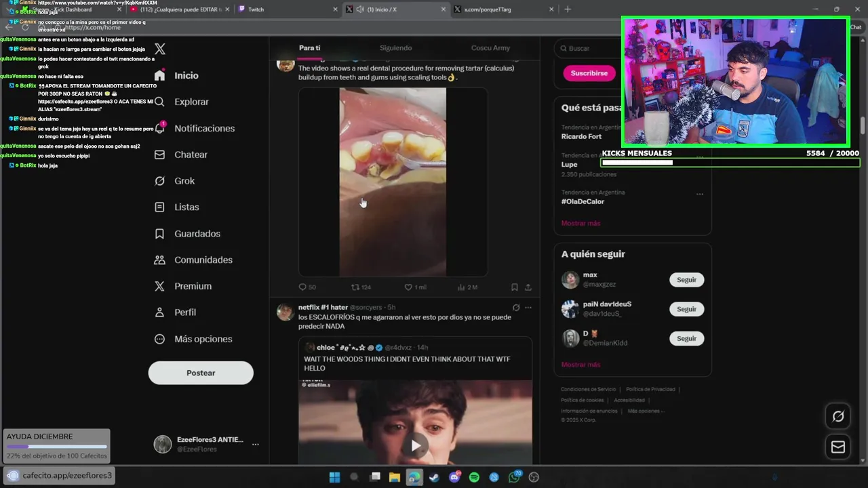Open Windows taskbar search
The width and height of the screenshot is (868, 488).
(x=353, y=477)
